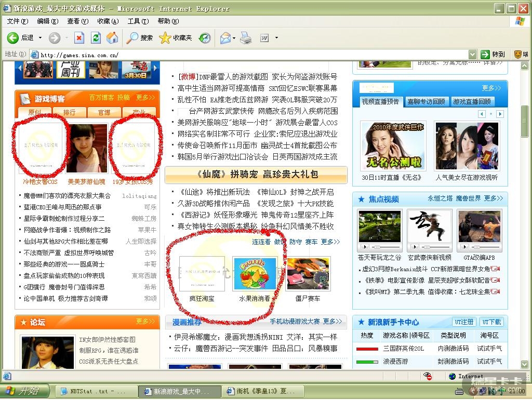532x400 pixels.
Task: Click the vertical scrollbar down arrow
Action: point(524,365)
